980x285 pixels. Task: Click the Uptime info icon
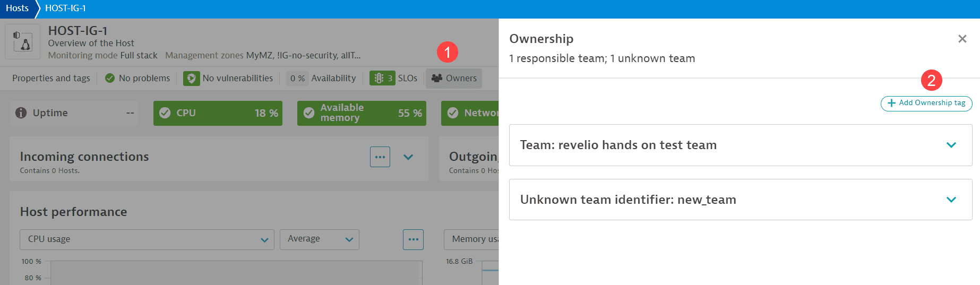pyautogui.click(x=21, y=113)
